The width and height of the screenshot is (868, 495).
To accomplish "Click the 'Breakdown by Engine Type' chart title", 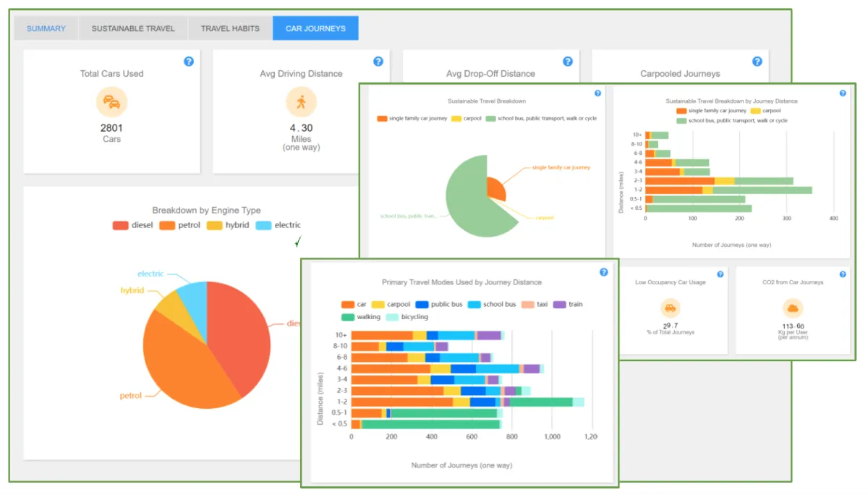I will coord(206,211).
